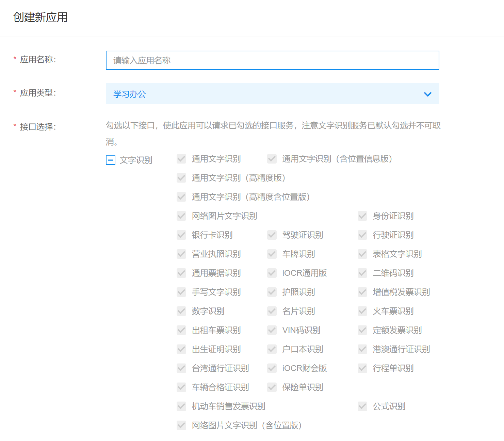This screenshot has width=504, height=441.
Task: Click the 通用文字识别 checkbox
Action: pyautogui.click(x=181, y=159)
